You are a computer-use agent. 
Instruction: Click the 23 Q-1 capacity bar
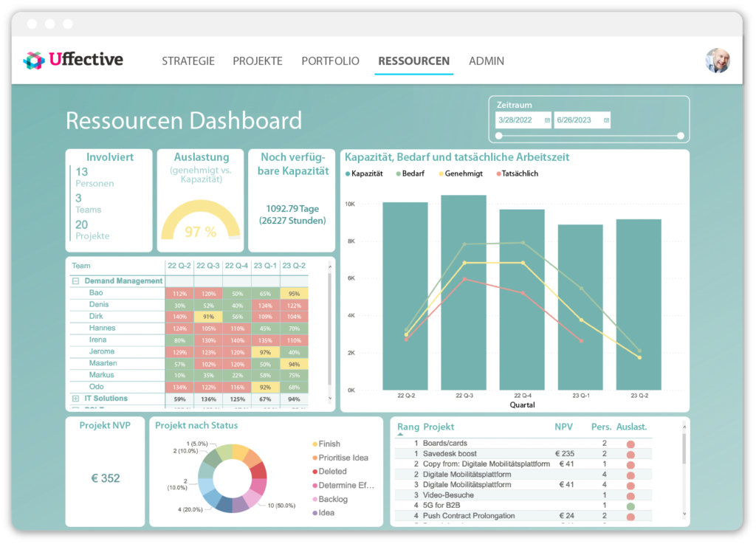pyautogui.click(x=580, y=307)
